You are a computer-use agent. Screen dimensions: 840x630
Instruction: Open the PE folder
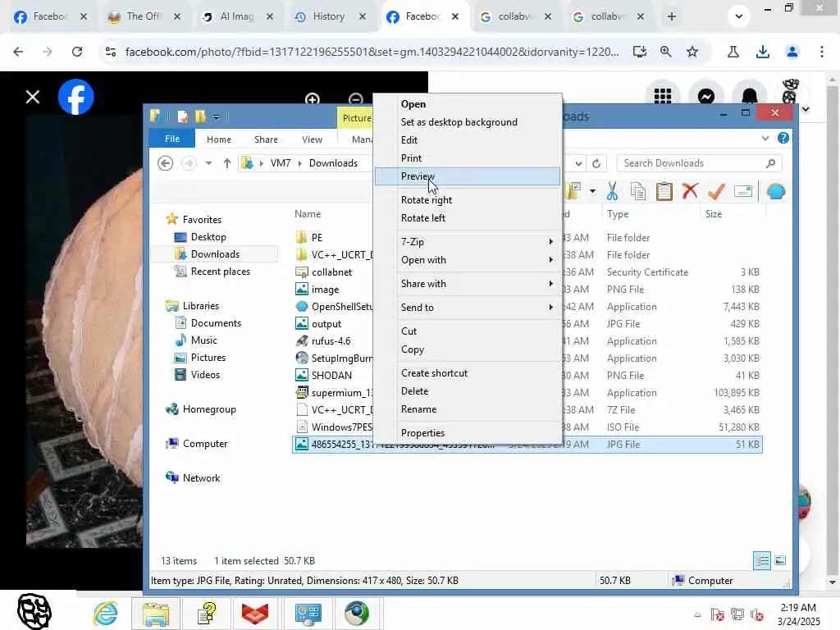point(317,237)
